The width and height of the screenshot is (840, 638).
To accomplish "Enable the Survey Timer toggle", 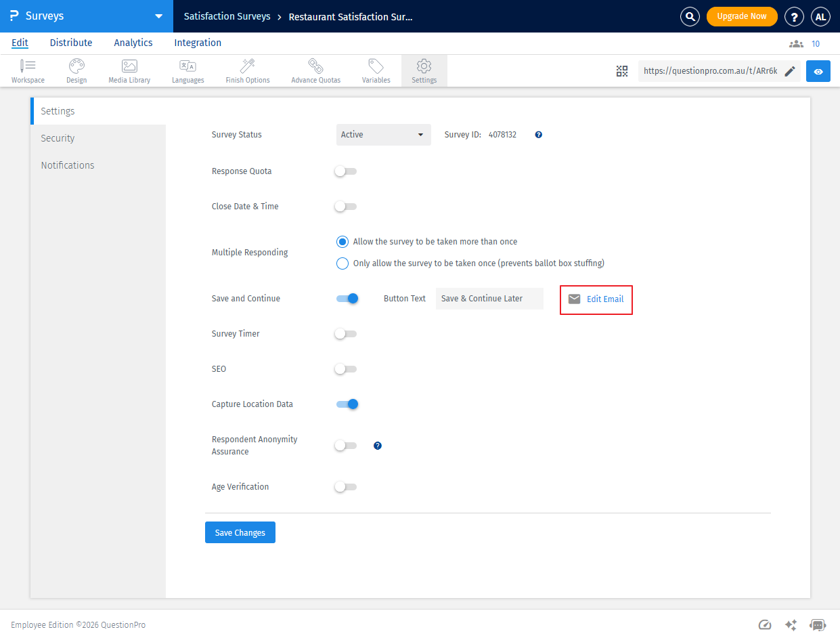I will [x=345, y=333].
